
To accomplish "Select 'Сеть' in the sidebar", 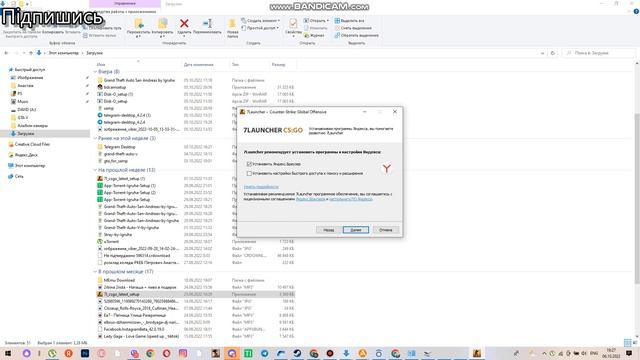I will (19, 176).
